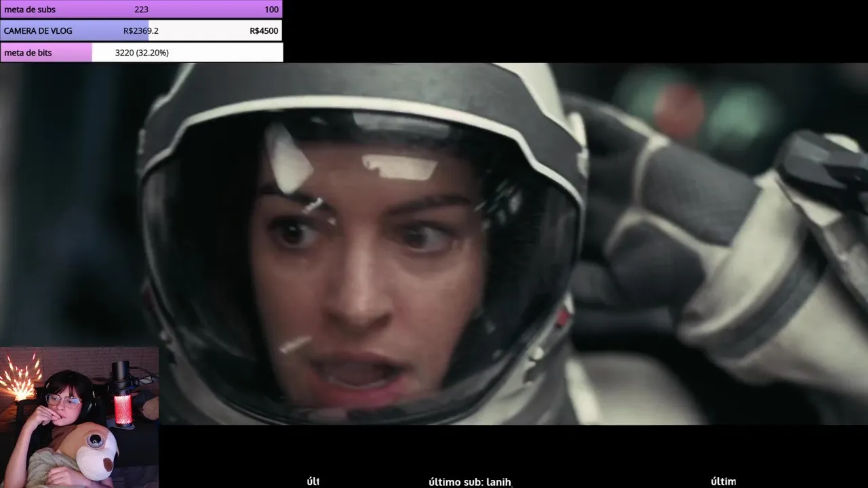
Task: Click the meta de subs goal bar
Action: [141, 9]
